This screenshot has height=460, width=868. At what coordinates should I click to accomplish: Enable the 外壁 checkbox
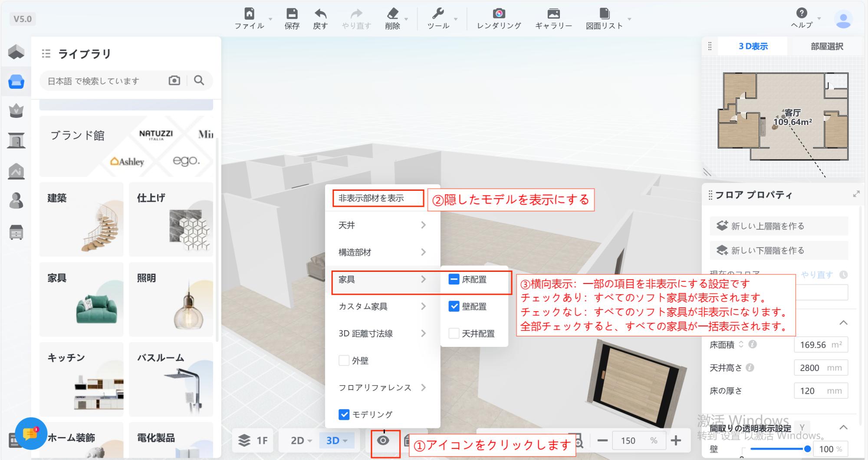pyautogui.click(x=344, y=360)
